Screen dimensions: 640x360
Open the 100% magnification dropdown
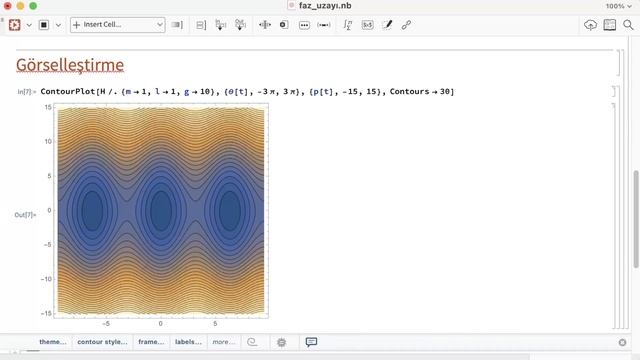[x=618, y=6]
